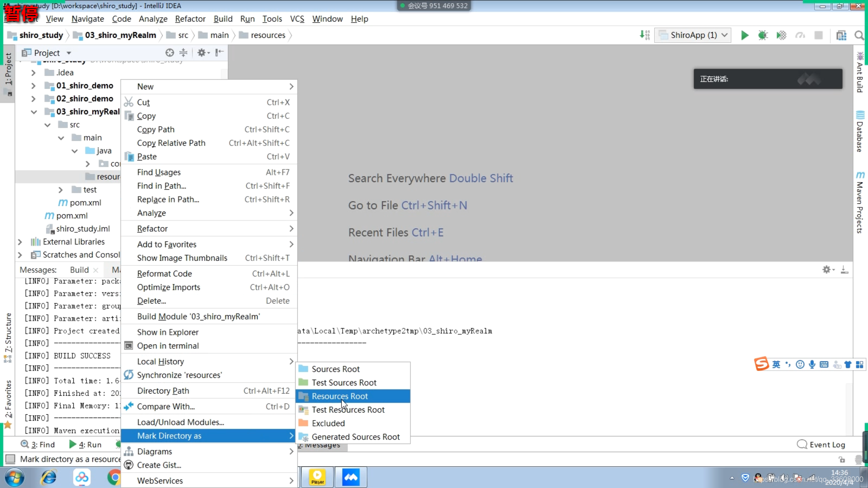Close the Build messages tab
The width and height of the screenshot is (868, 488).
click(96, 270)
